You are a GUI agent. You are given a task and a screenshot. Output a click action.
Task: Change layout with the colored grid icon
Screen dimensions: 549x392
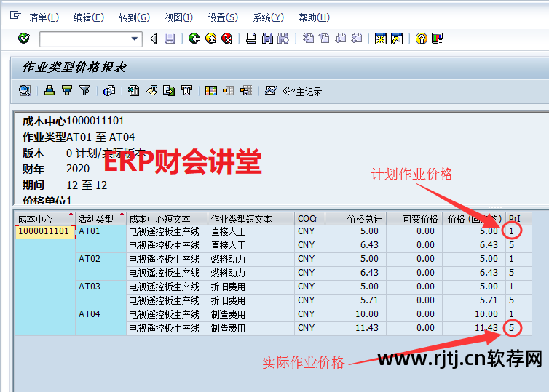pyautogui.click(x=211, y=91)
